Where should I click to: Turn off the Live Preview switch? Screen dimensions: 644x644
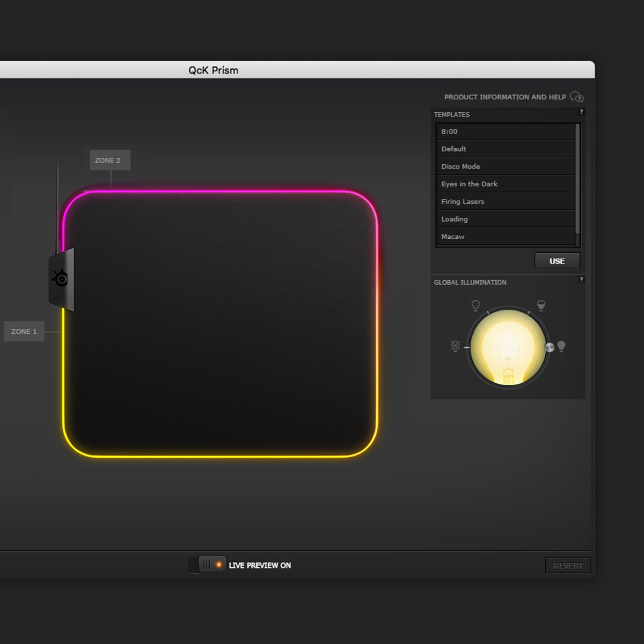[213, 565]
